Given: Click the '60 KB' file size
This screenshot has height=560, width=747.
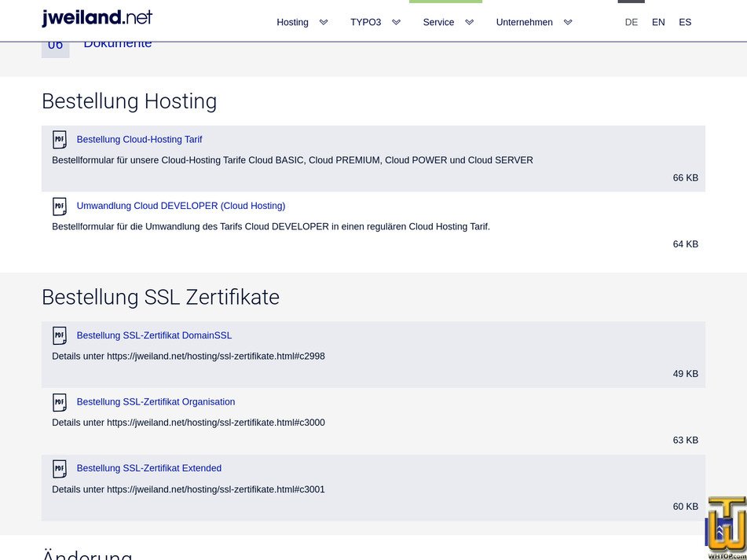Looking at the screenshot, I should pos(686,507).
